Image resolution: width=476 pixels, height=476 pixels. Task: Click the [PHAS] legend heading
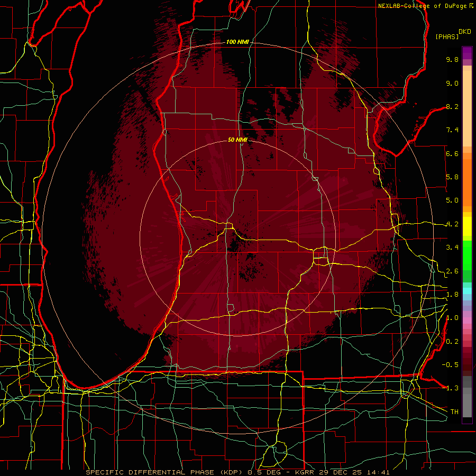click(447, 36)
